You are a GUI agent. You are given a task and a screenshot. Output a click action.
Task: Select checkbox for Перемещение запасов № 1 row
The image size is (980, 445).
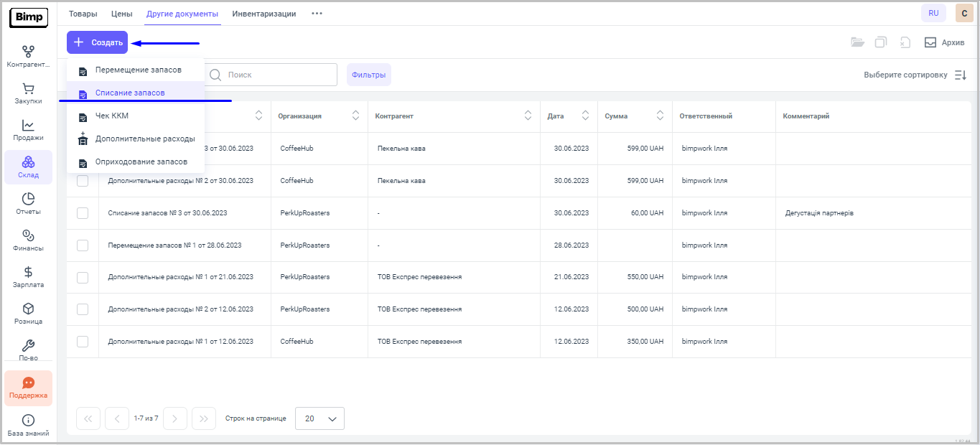[x=83, y=245]
